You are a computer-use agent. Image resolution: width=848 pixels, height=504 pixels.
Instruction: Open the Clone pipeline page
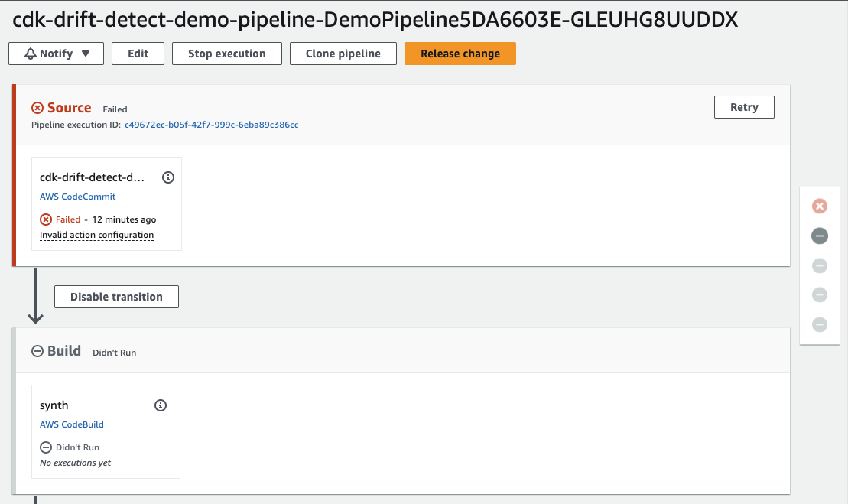pos(343,54)
